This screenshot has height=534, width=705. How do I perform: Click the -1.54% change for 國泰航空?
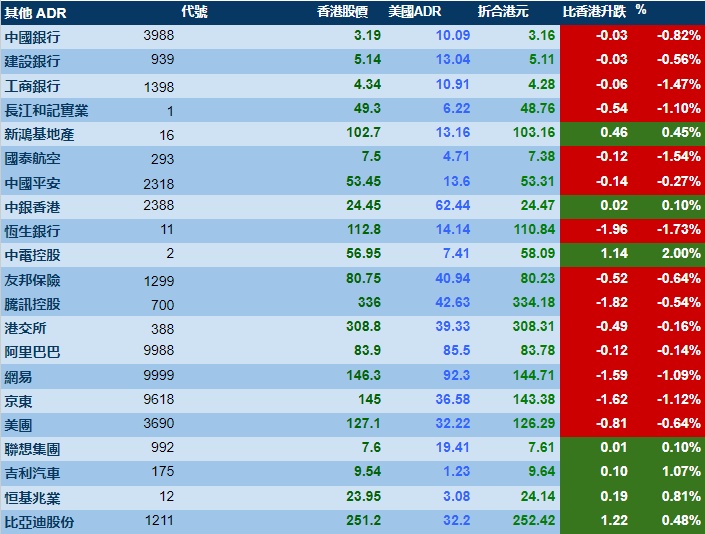coord(678,156)
